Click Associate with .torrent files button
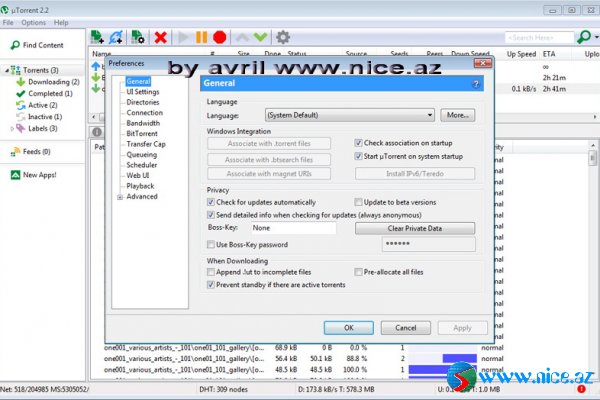The height and width of the screenshot is (400, 600). click(x=269, y=144)
